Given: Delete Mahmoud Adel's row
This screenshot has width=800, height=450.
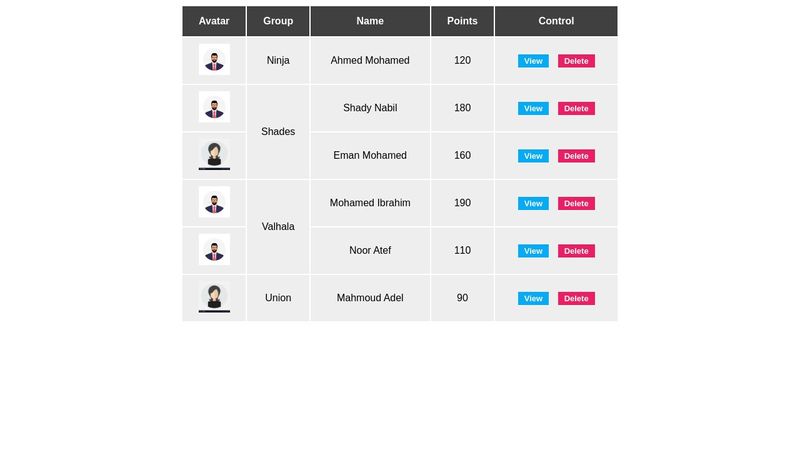Looking at the screenshot, I should 576,298.
